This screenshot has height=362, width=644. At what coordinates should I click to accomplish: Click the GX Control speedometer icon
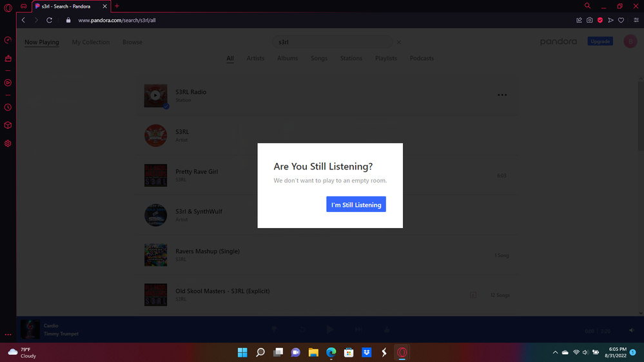(x=8, y=40)
